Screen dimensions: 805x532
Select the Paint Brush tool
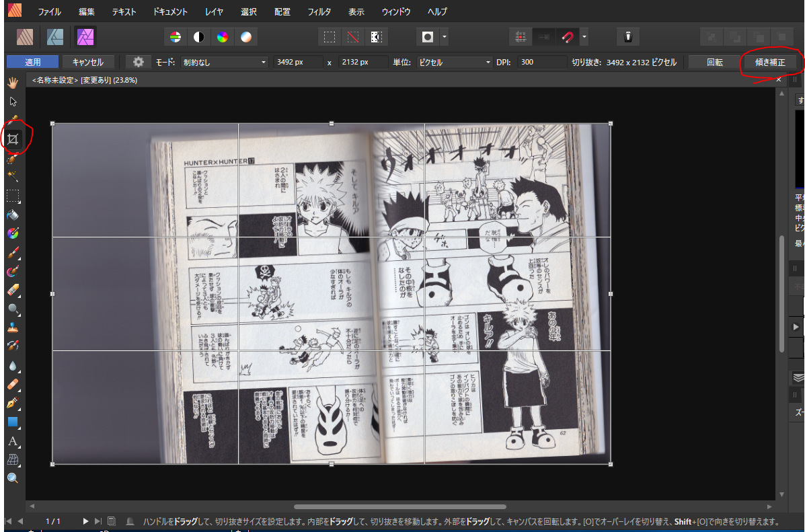click(13, 253)
